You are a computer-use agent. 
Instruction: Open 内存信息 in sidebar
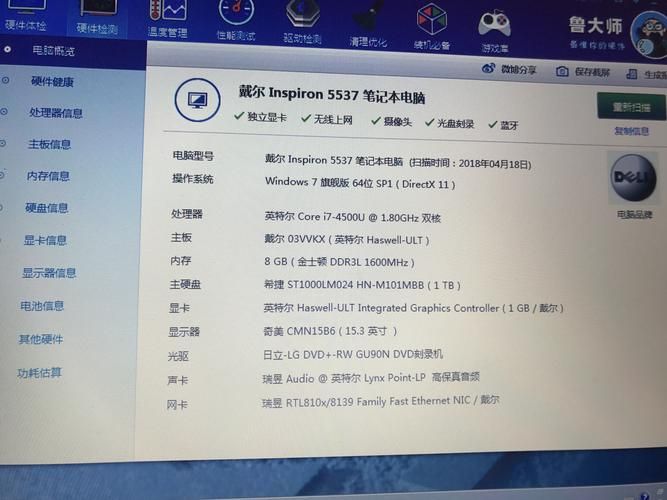tap(48, 176)
